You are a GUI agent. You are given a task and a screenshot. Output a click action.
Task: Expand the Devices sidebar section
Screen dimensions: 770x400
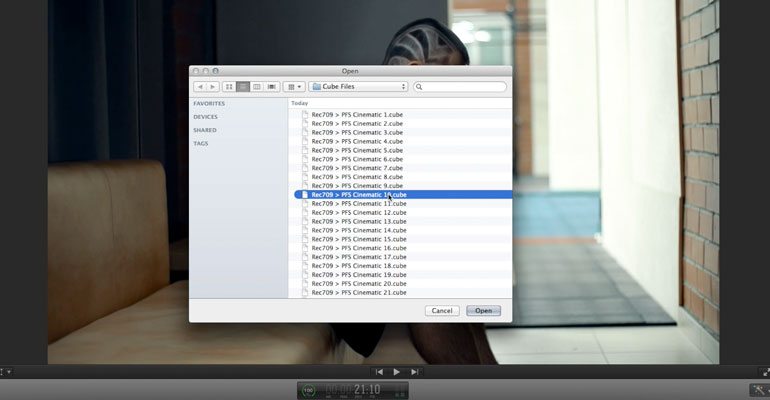click(205, 117)
